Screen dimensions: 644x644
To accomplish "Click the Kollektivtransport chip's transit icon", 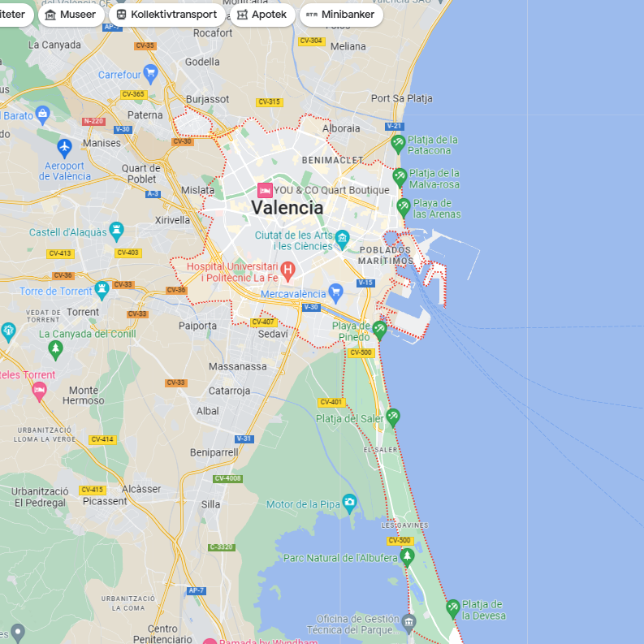I will pos(121,15).
